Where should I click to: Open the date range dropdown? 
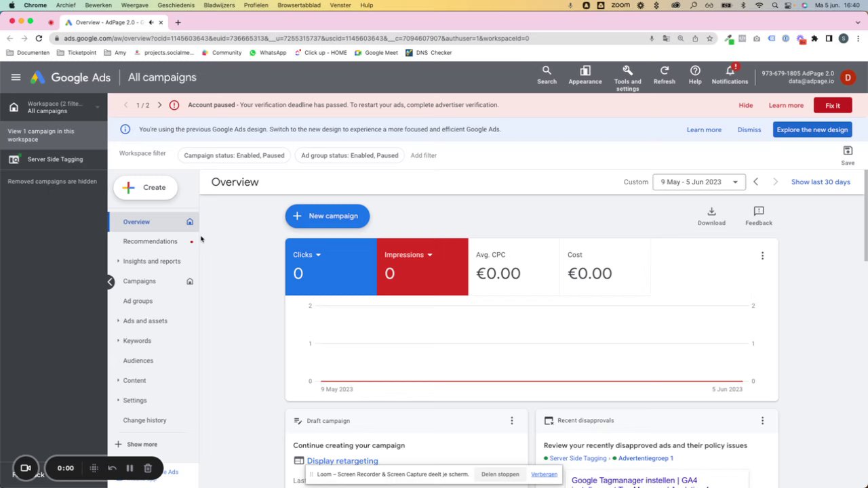699,182
